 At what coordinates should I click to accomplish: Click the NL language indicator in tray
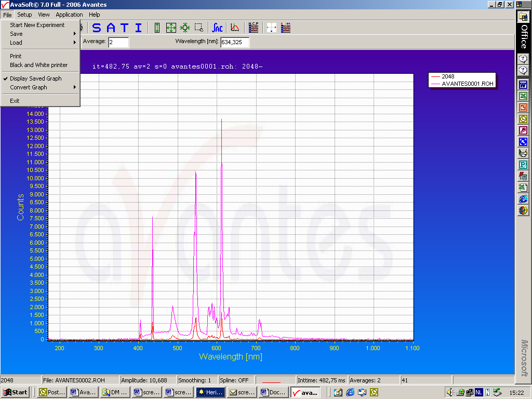478,392
